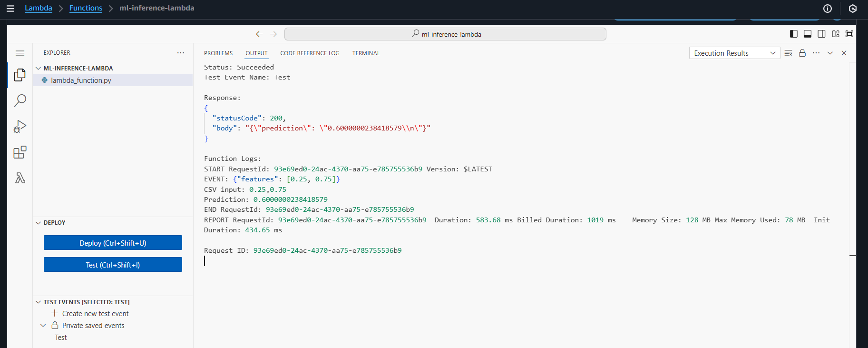
Task: Toggle secondary side bar layout icon
Action: point(821,34)
